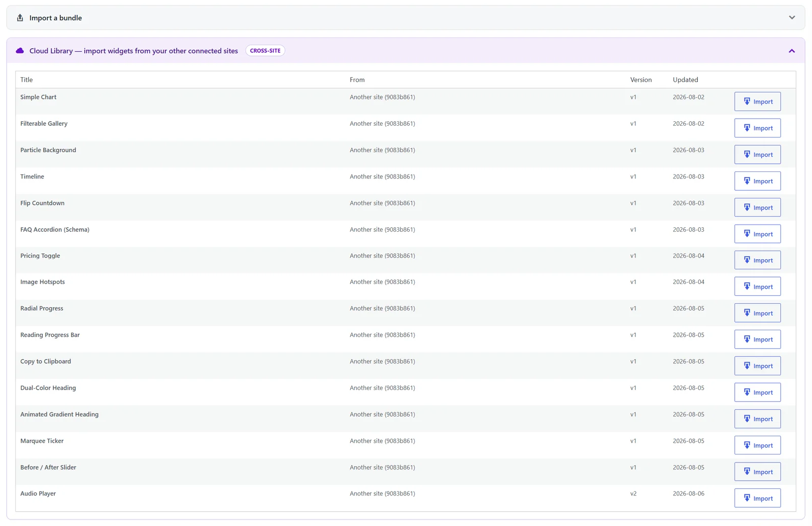Expand the Import a bundle panel chevron

pyautogui.click(x=792, y=18)
